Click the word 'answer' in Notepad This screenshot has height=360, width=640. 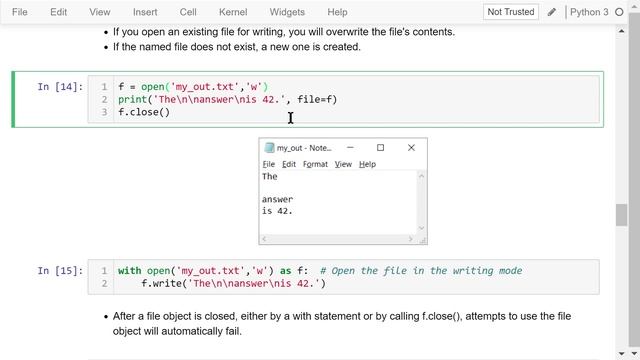coord(277,200)
